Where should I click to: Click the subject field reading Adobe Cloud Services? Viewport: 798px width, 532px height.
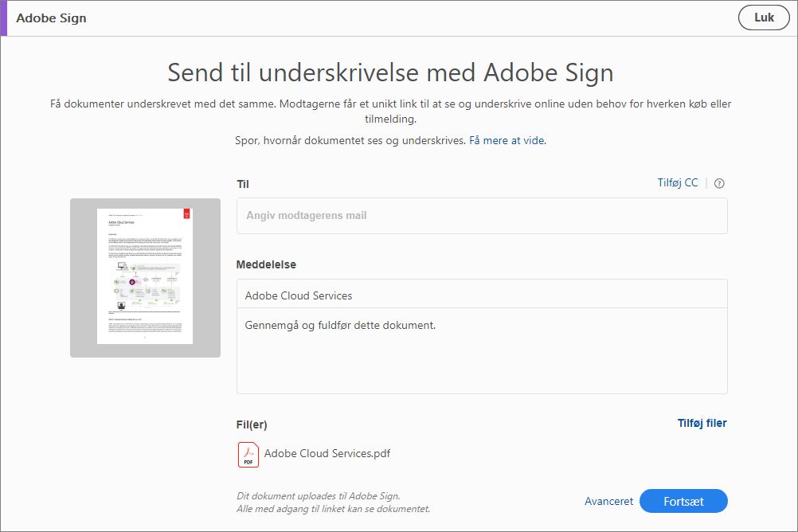coord(481,295)
